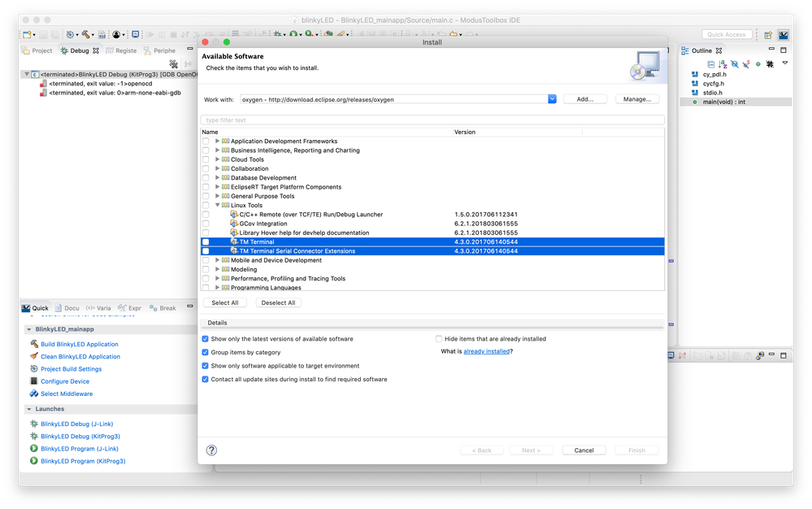Toggle hiding fields in the Outline panel
The width and height of the screenshot is (812, 509).
pos(732,63)
